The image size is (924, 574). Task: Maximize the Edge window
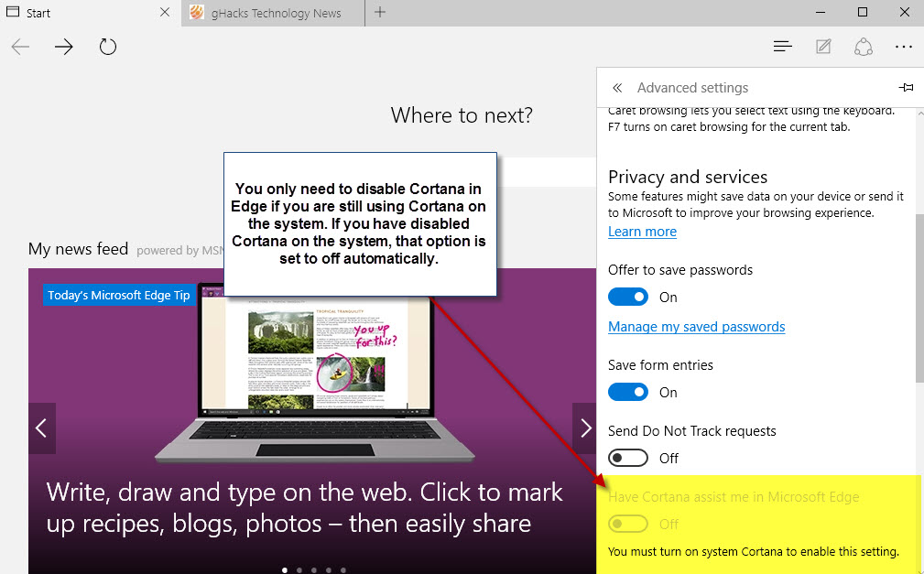(863, 12)
